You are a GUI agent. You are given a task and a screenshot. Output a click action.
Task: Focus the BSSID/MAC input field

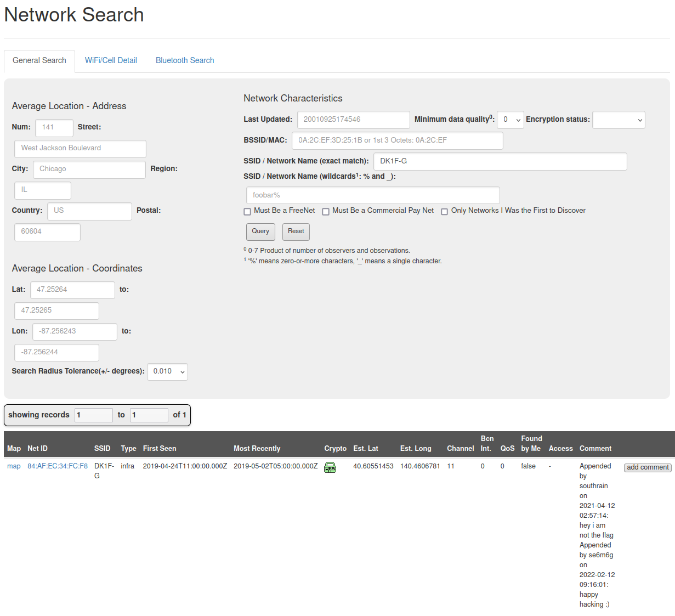398,140
